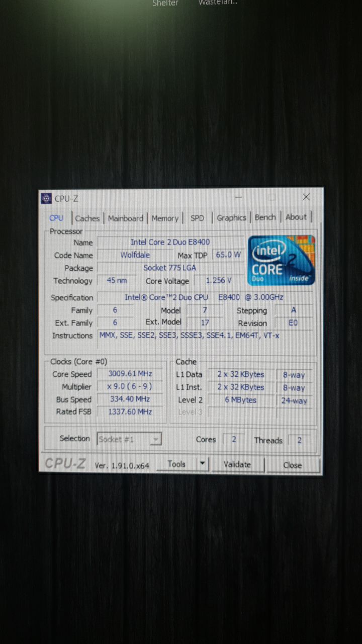The image size is (362, 644).
Task: Open the Bench tab
Action: pyautogui.click(x=265, y=217)
